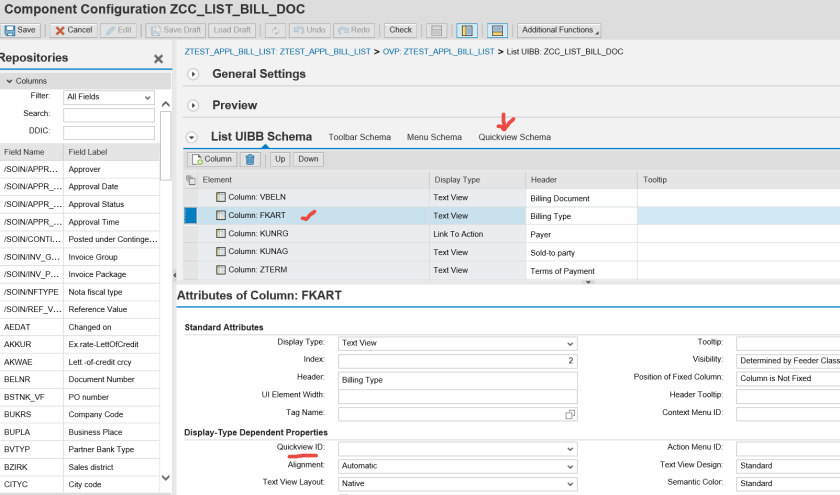Click the Save icon button
This screenshot has width=840, height=495.
coord(20,30)
